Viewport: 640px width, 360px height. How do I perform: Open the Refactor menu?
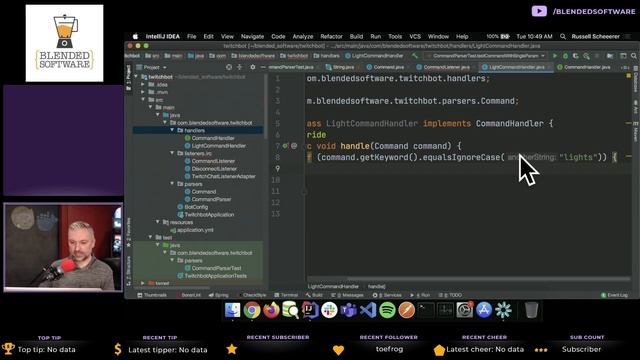331,36
